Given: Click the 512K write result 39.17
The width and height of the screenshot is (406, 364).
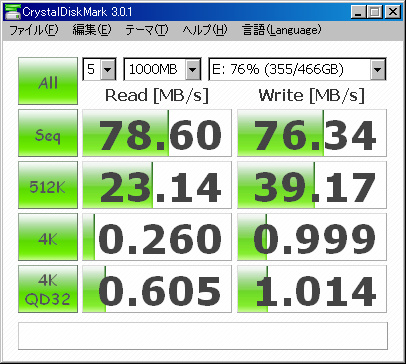Looking at the screenshot, I should point(312,185).
